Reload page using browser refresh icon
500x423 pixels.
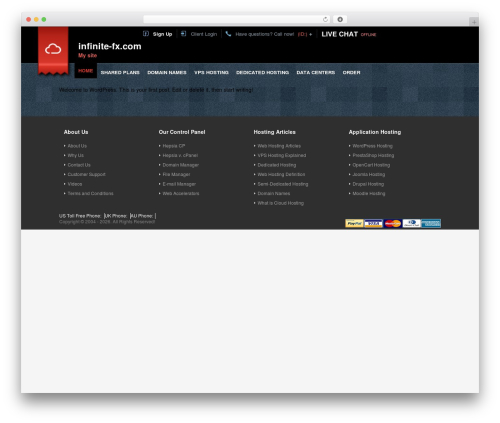click(325, 19)
